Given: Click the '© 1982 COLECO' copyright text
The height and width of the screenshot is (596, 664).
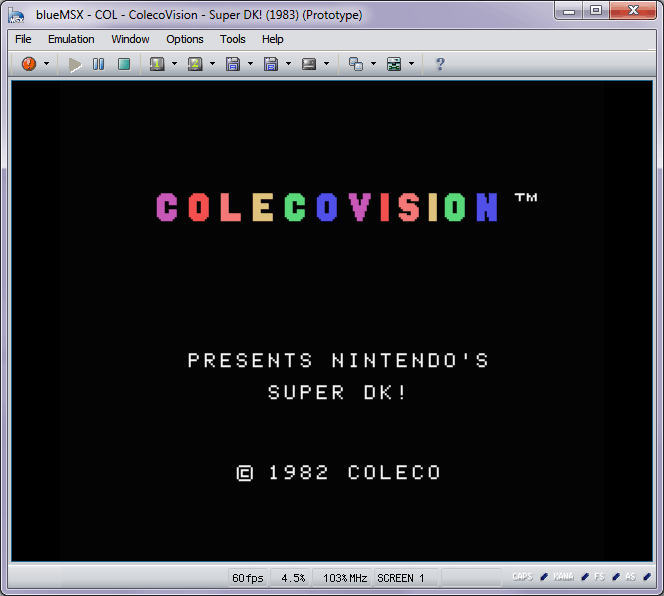Looking at the screenshot, I should pyautogui.click(x=338, y=473).
